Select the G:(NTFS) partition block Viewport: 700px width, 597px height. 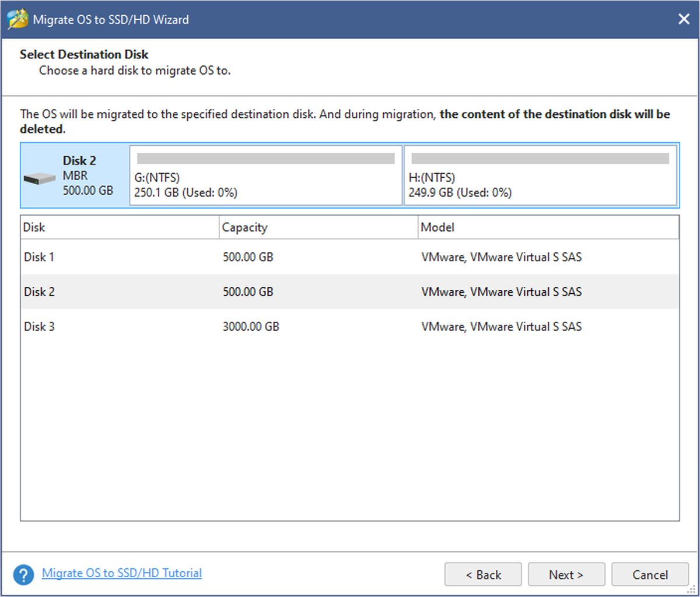266,175
